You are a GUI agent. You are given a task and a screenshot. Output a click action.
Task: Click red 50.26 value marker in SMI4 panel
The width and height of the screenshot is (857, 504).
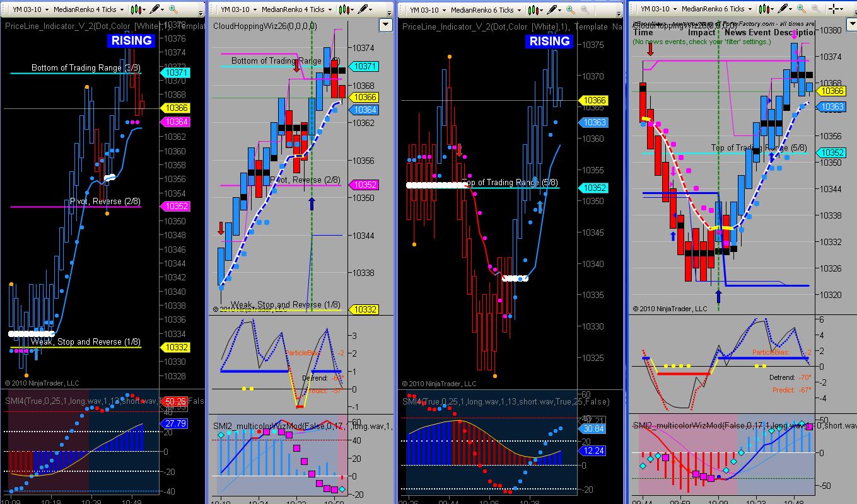click(x=175, y=401)
